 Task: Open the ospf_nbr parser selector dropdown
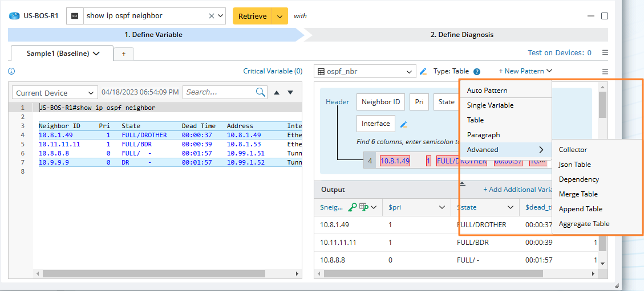[409, 72]
